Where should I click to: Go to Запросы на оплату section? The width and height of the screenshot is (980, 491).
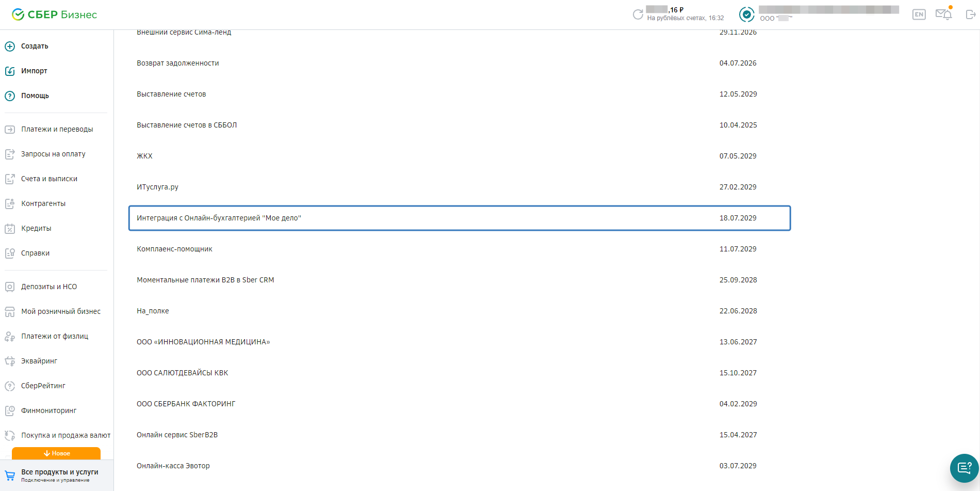click(53, 154)
